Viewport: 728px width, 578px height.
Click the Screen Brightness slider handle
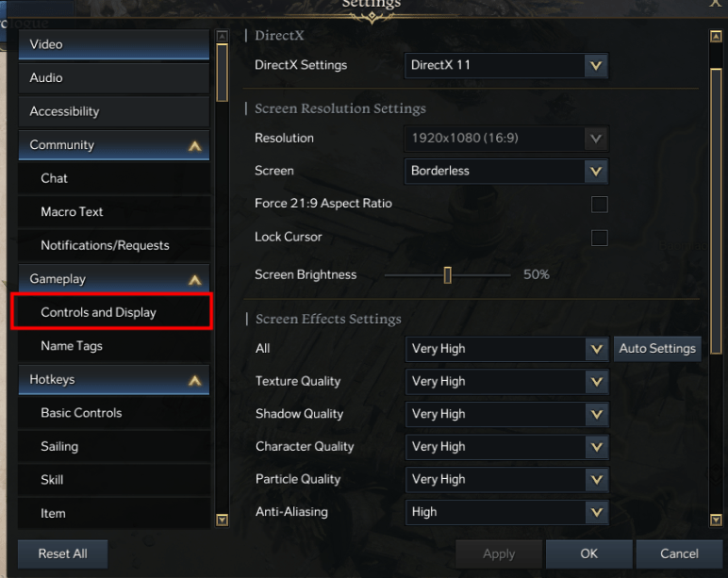[x=448, y=275]
